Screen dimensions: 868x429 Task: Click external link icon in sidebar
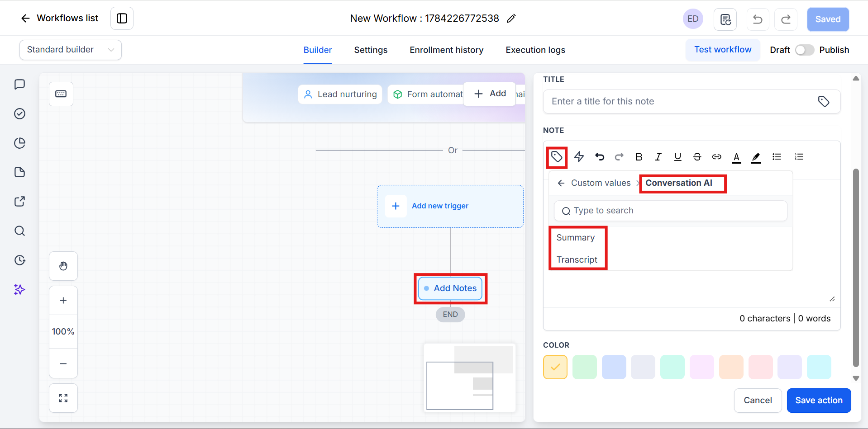(x=19, y=202)
